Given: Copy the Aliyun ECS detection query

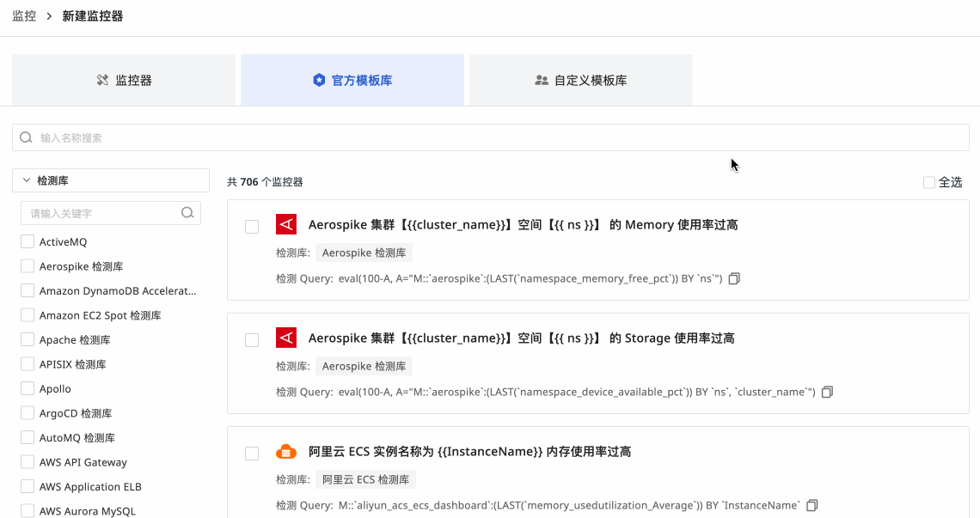Looking at the screenshot, I should pyautogui.click(x=812, y=505).
